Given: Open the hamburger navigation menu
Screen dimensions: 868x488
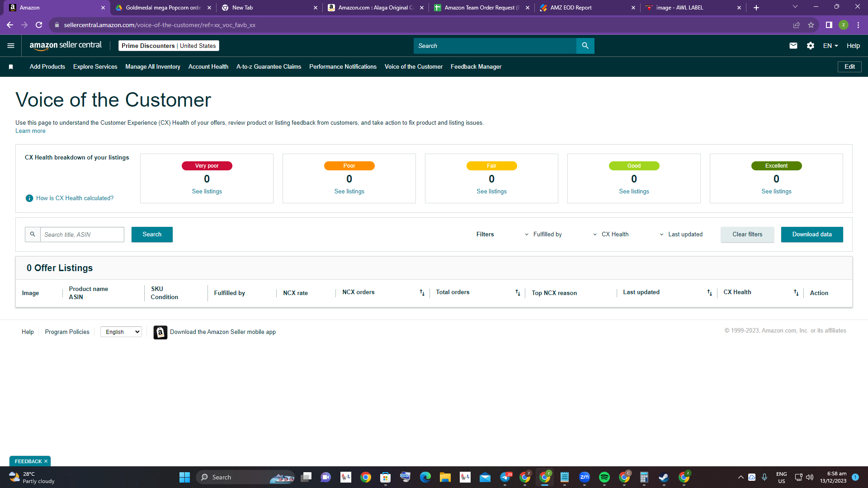Looking at the screenshot, I should click(11, 46).
